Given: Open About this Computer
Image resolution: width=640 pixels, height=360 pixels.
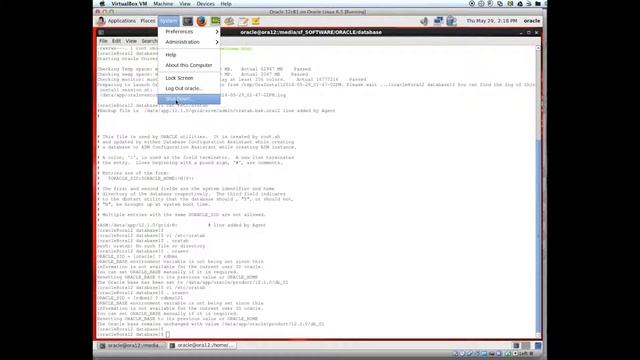Looking at the screenshot, I should pos(189,65).
